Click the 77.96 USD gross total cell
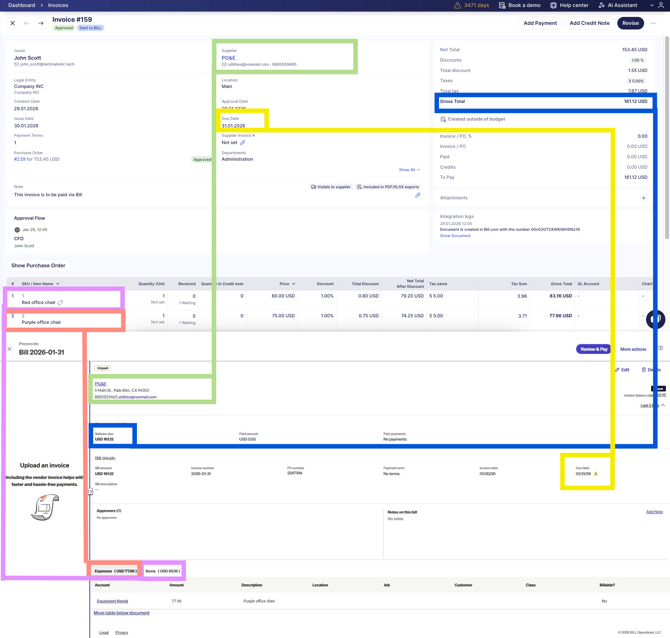Screen dimensions: 670x638 tap(561, 316)
